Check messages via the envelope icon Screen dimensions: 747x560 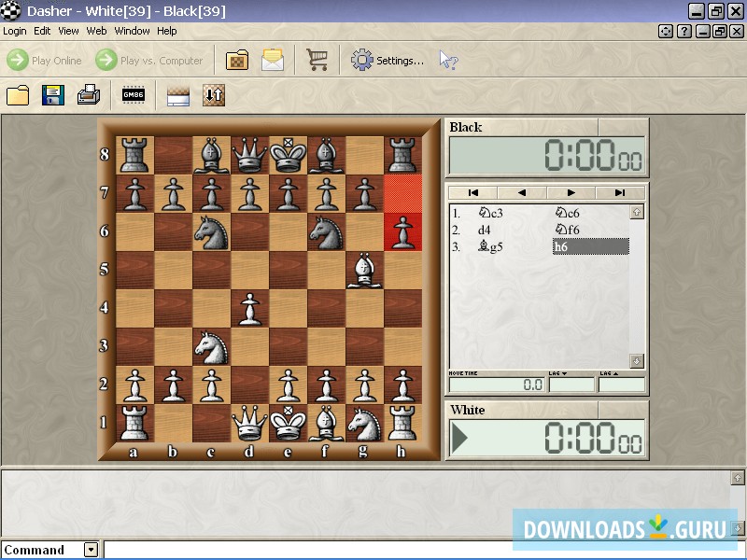click(272, 59)
